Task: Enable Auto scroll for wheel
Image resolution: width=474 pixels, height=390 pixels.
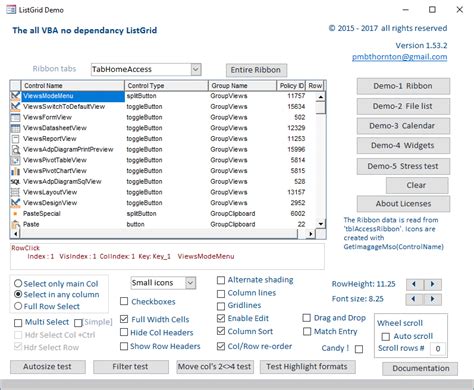Action: pos(386,337)
